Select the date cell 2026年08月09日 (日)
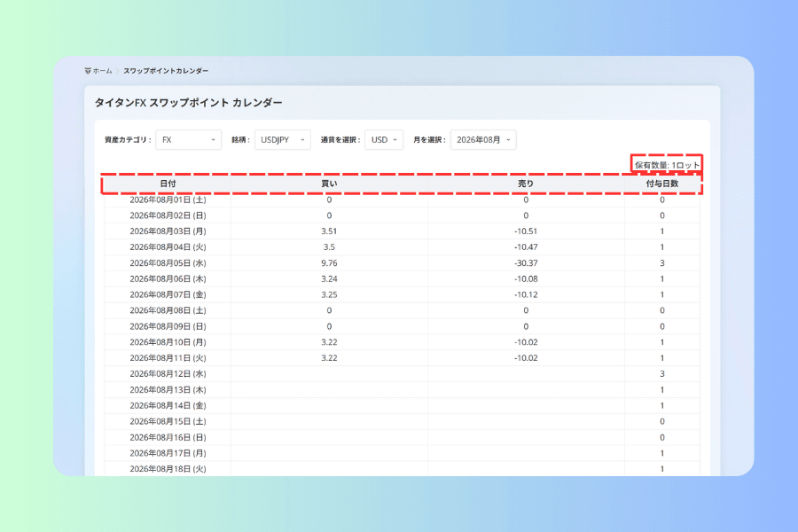Viewport: 798px width, 532px height. (x=168, y=326)
